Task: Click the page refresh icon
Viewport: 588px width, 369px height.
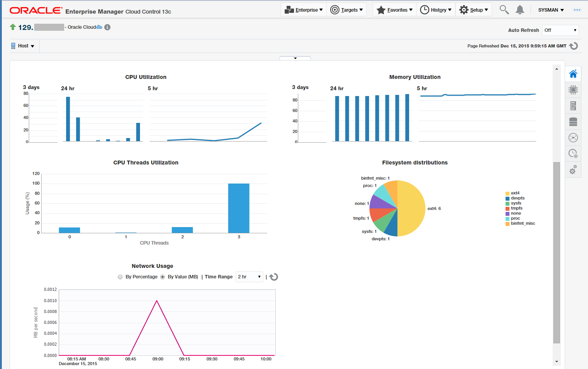Action: [574, 46]
